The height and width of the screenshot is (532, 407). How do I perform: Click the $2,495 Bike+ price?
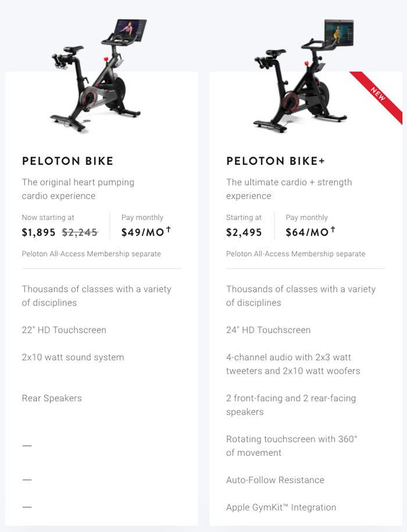244,232
